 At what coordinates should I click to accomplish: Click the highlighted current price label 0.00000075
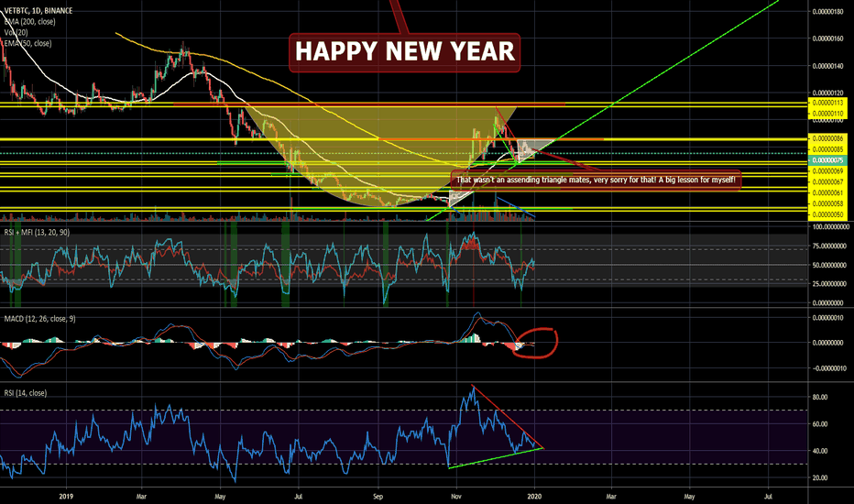tap(827, 160)
